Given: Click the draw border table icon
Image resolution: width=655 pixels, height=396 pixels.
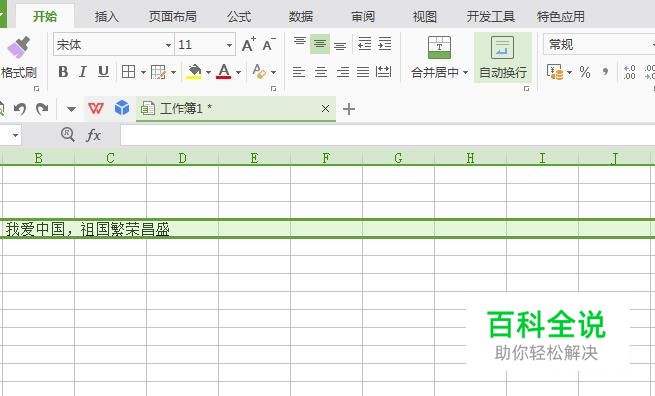Looking at the screenshot, I should point(158,72).
